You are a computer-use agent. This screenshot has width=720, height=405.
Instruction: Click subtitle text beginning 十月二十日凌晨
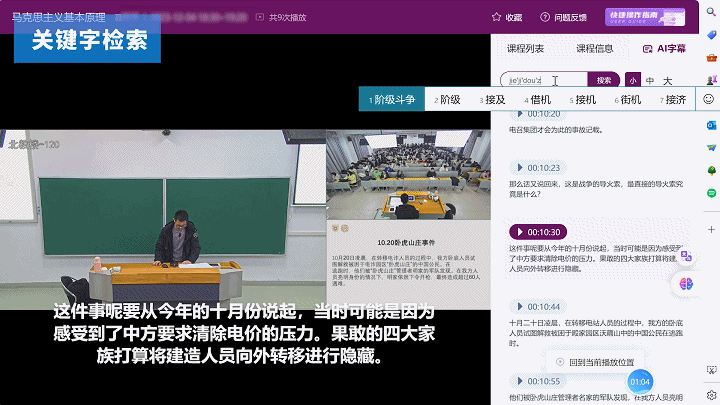596,333
